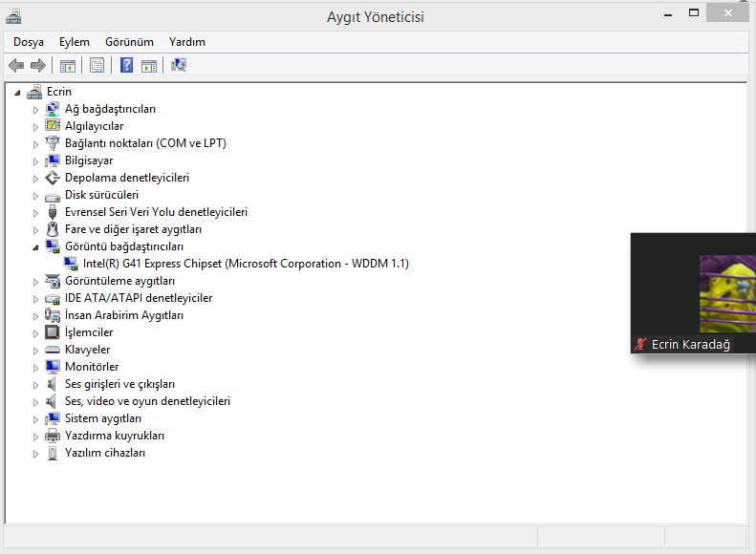Image resolution: width=756 pixels, height=555 pixels.
Task: Expand Evrensel Seri Veri Yolu denetleyicileri arrow
Action: click(35, 213)
